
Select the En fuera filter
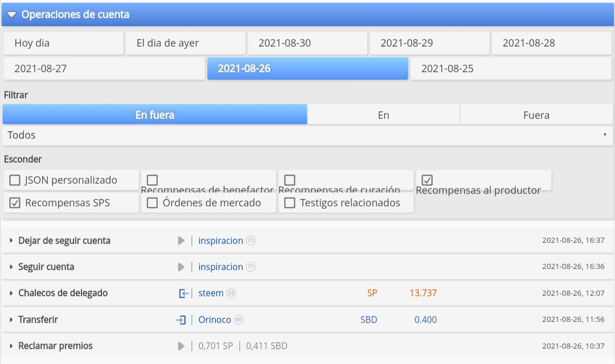155,115
